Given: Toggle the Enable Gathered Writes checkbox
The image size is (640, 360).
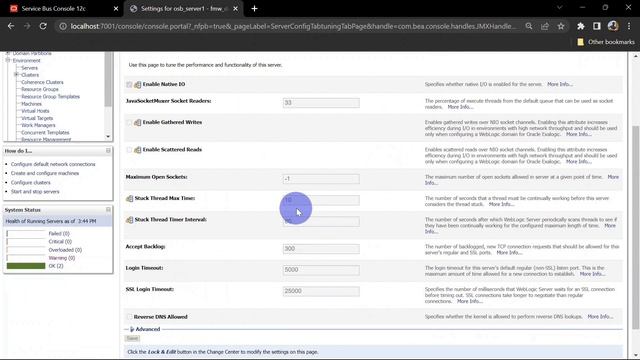Looking at the screenshot, I should click(x=129, y=122).
